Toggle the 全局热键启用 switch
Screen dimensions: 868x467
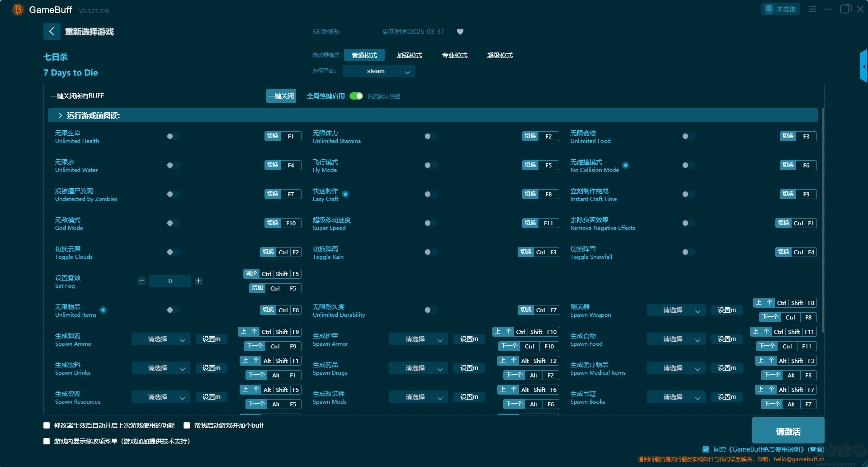356,96
